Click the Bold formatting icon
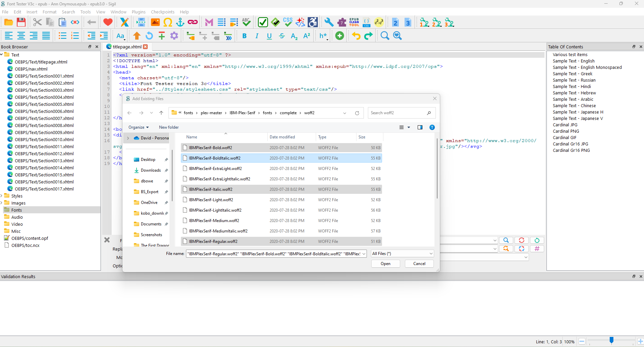 click(244, 36)
